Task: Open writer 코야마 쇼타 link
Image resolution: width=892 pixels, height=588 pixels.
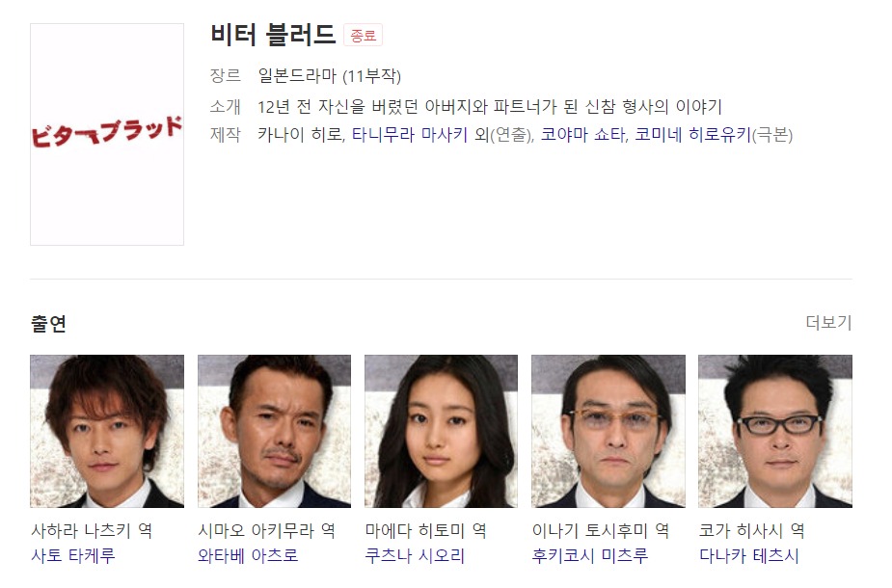Action: click(x=582, y=135)
